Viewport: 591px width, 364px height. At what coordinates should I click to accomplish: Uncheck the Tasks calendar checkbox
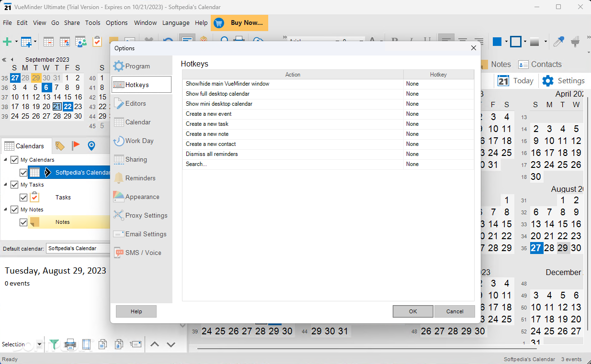click(x=23, y=197)
